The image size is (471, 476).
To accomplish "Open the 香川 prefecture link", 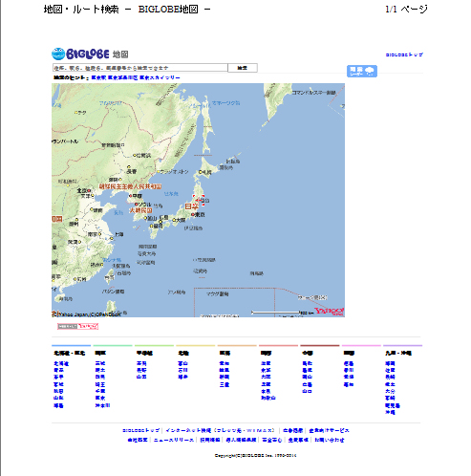I will pos(349,370).
